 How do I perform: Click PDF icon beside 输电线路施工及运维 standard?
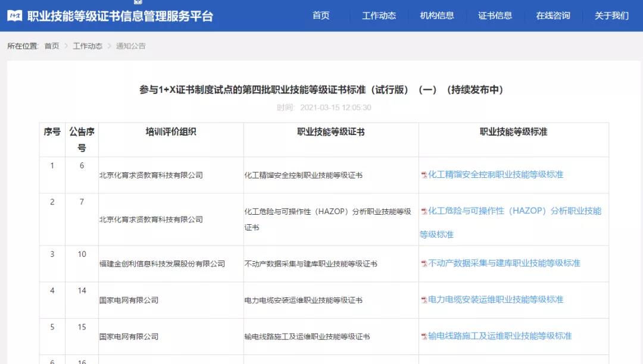[424, 337]
